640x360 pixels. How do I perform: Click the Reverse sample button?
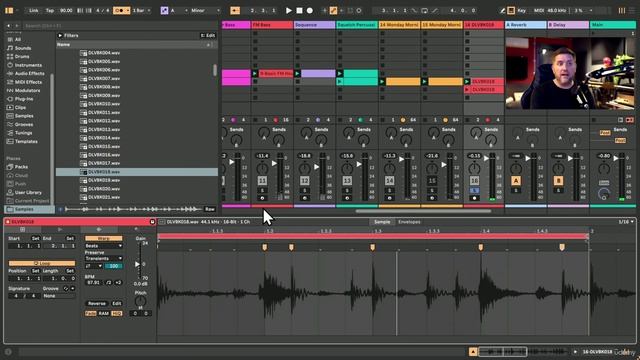(x=97, y=304)
